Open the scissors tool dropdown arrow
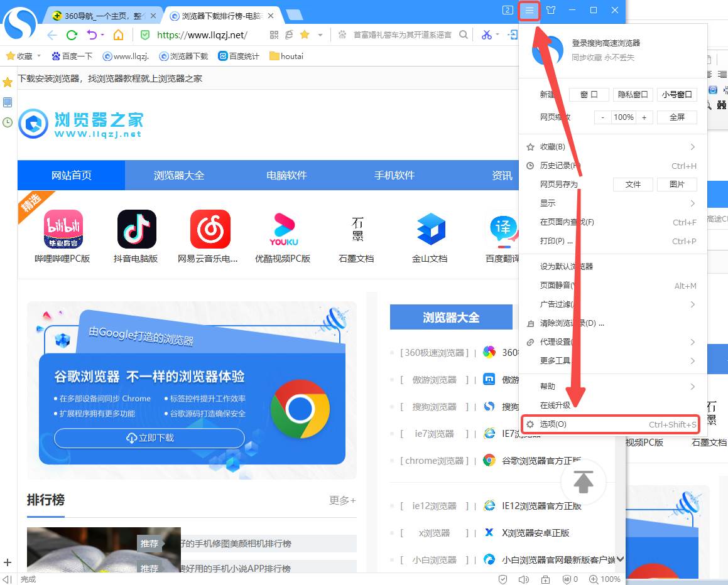The image size is (728, 585). click(x=497, y=35)
